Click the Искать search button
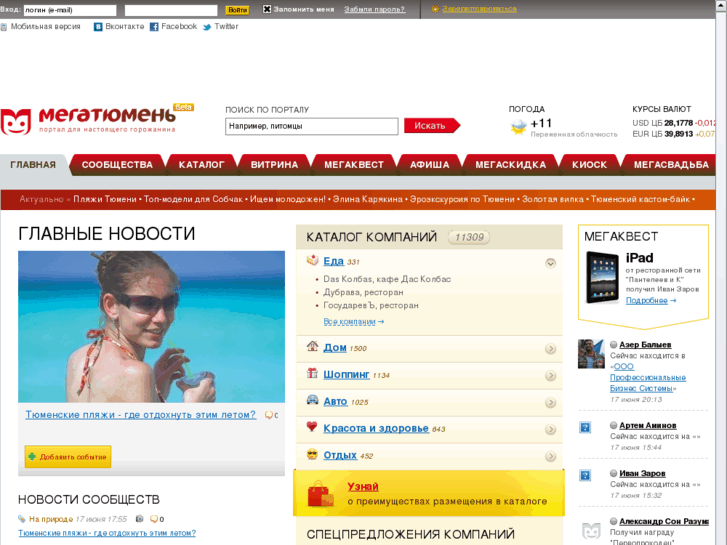 432,126
